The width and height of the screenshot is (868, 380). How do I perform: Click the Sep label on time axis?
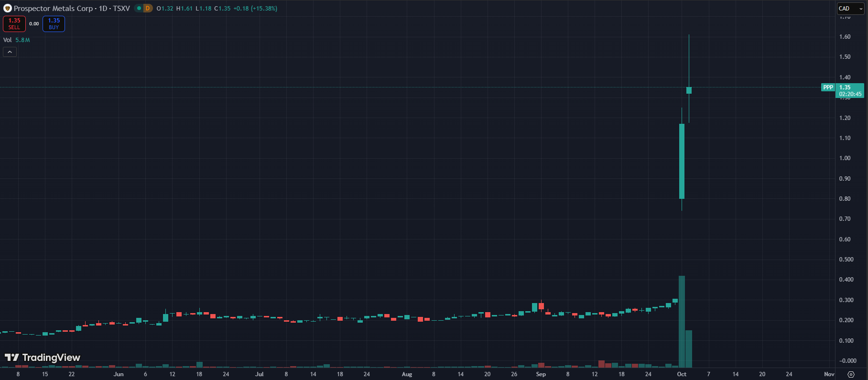[x=541, y=374]
